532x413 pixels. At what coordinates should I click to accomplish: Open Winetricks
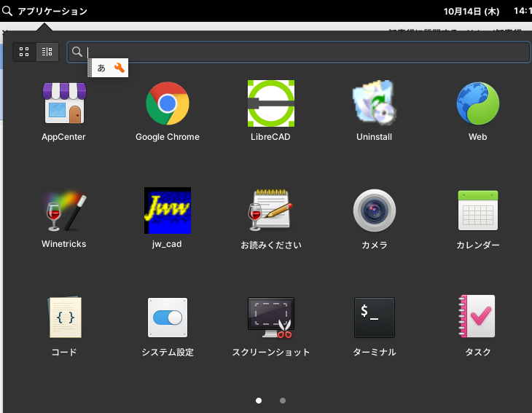tap(64, 211)
